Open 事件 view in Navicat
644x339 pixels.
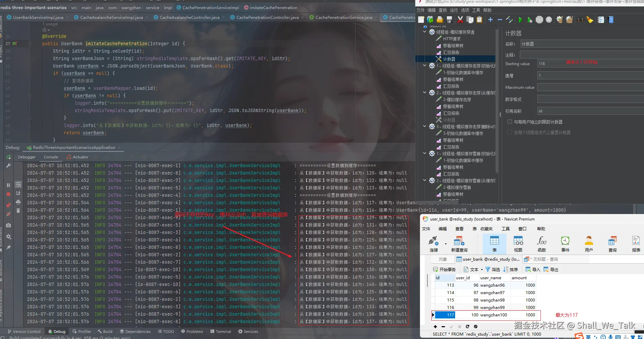(565, 243)
